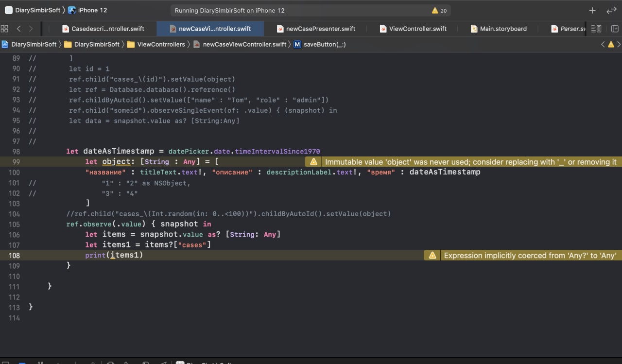
Task: Add a new editor pane on the right
Action: pyautogui.click(x=615, y=29)
